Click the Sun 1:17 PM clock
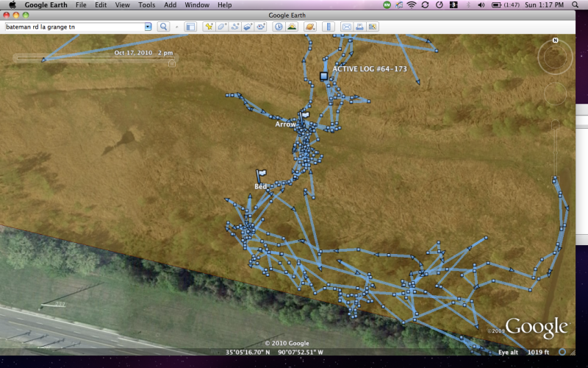The image size is (588, 368). pos(545,5)
